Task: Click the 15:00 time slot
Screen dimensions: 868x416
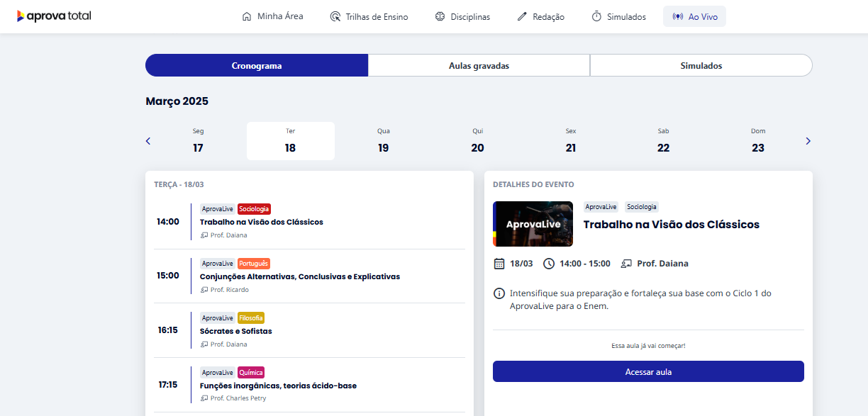Action: pyautogui.click(x=168, y=276)
